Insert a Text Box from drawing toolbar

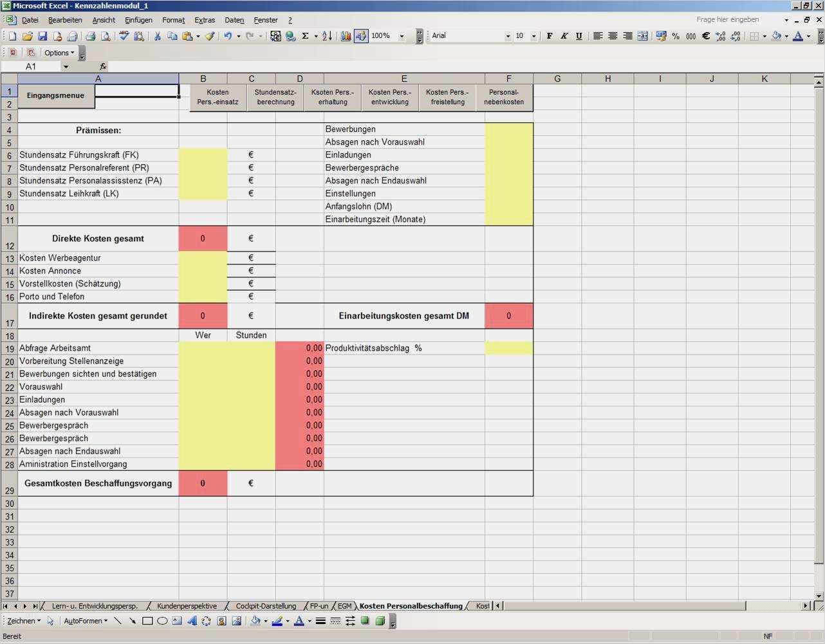click(177, 621)
